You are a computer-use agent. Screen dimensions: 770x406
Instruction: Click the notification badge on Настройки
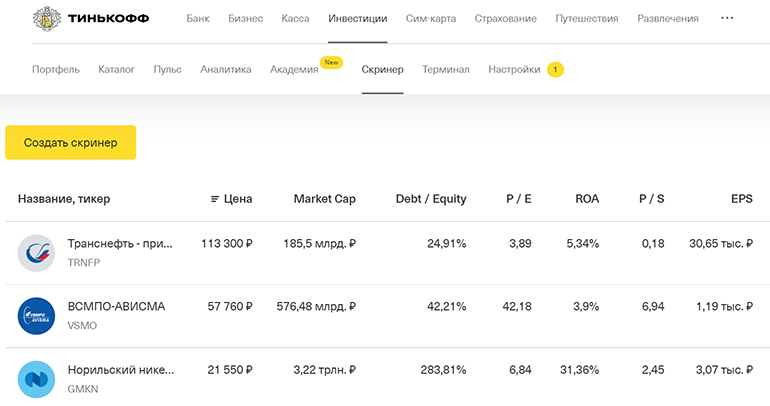[555, 70]
